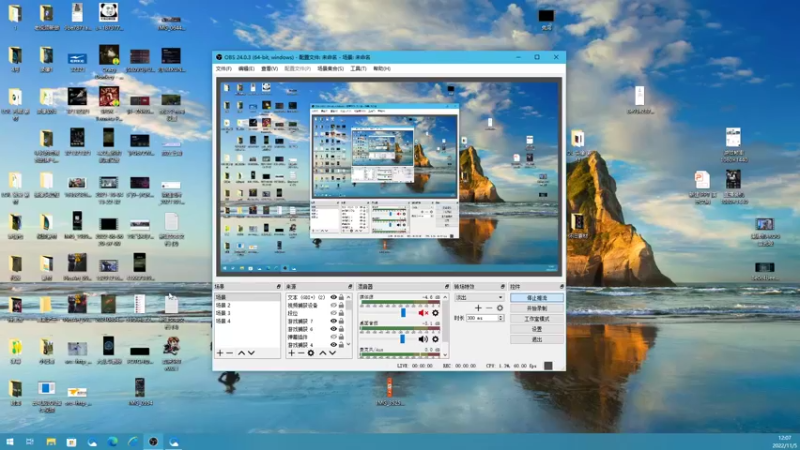The width and height of the screenshot is (800, 450).
Task: Open the 编辑(E) menu
Action: point(246,68)
